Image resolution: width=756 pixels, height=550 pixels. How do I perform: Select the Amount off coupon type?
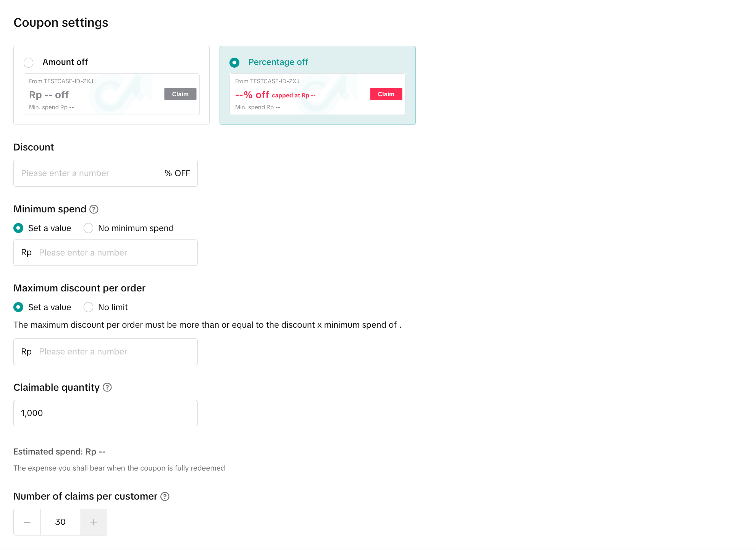coord(29,62)
